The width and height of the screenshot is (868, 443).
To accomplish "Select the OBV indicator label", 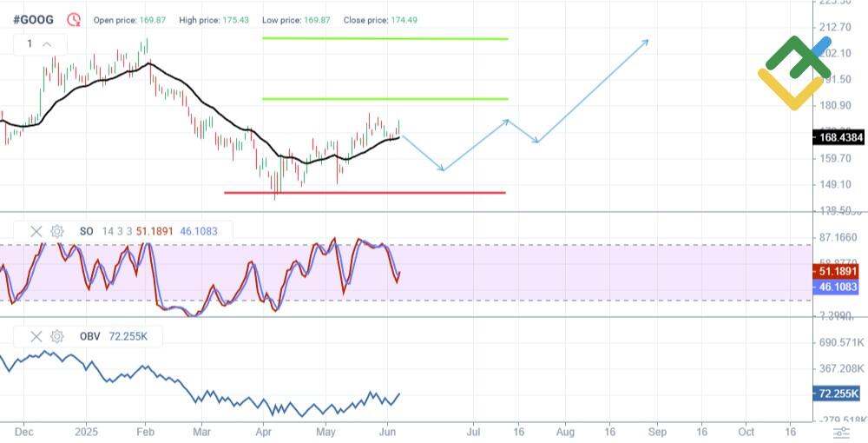I will point(89,336).
